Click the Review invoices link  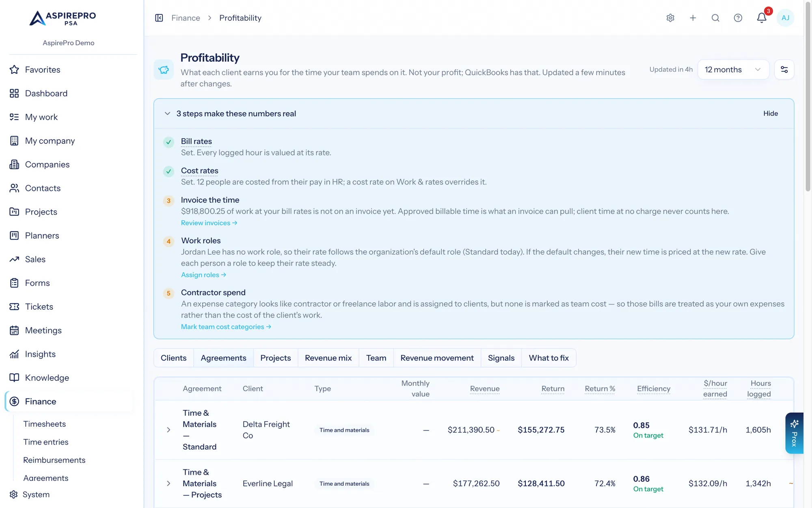pyautogui.click(x=209, y=223)
